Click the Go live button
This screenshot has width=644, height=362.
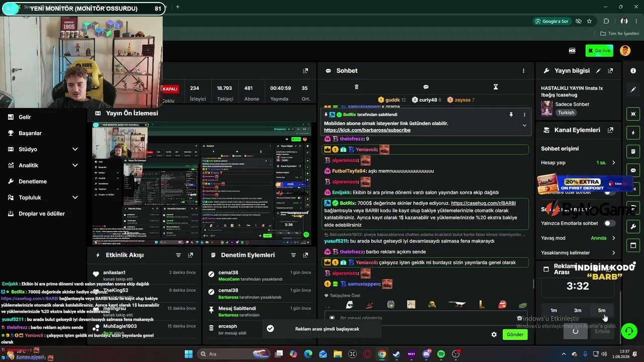coord(599,50)
